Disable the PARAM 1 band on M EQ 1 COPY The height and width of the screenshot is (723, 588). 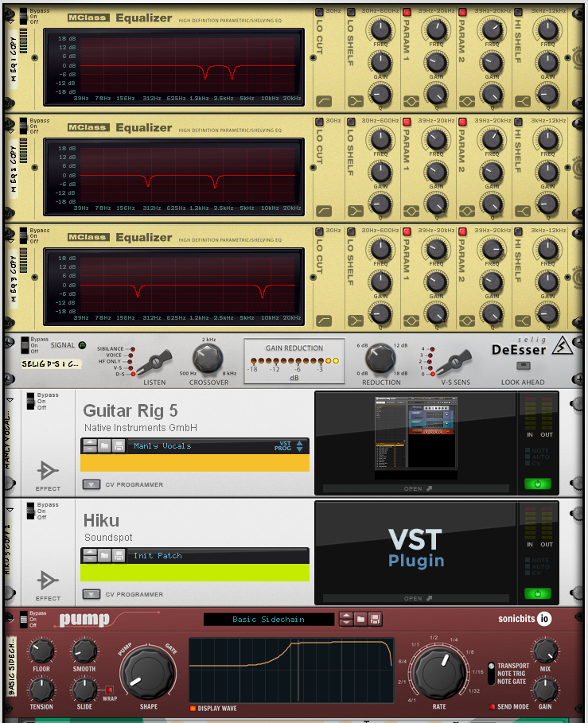pos(407,11)
